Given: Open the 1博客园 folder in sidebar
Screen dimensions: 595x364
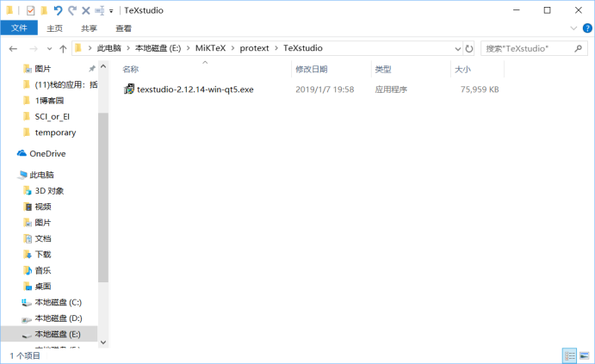Looking at the screenshot, I should click(x=49, y=101).
